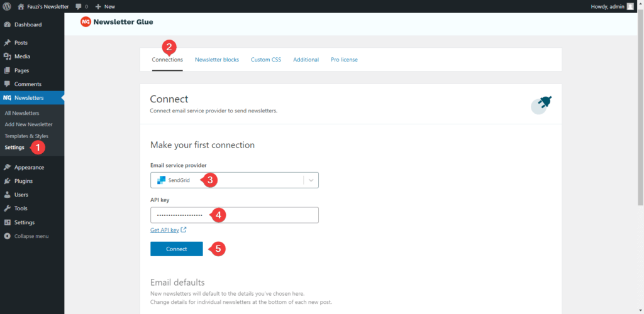Click the Users person icon
The image size is (644, 314).
[x=7, y=195]
